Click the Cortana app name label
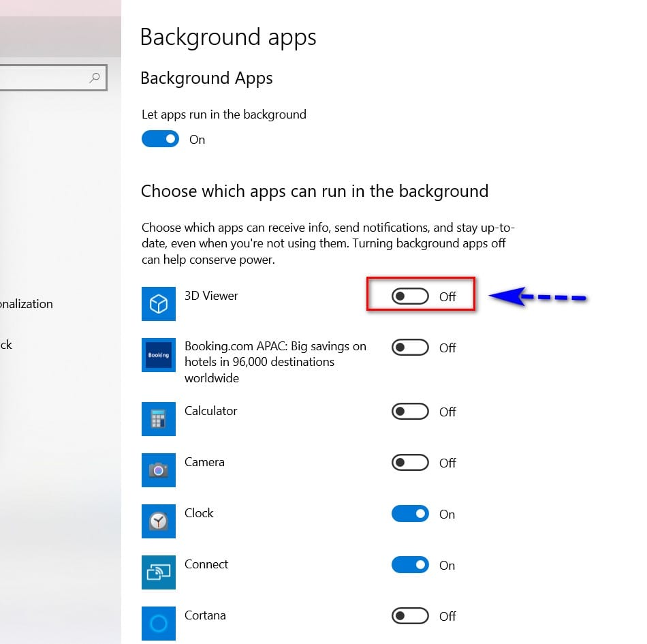647x644 pixels. point(205,615)
